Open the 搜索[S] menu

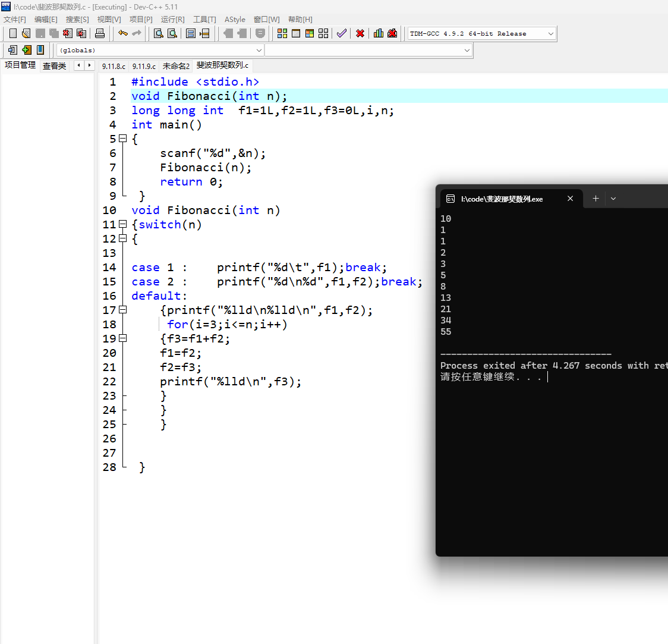77,19
